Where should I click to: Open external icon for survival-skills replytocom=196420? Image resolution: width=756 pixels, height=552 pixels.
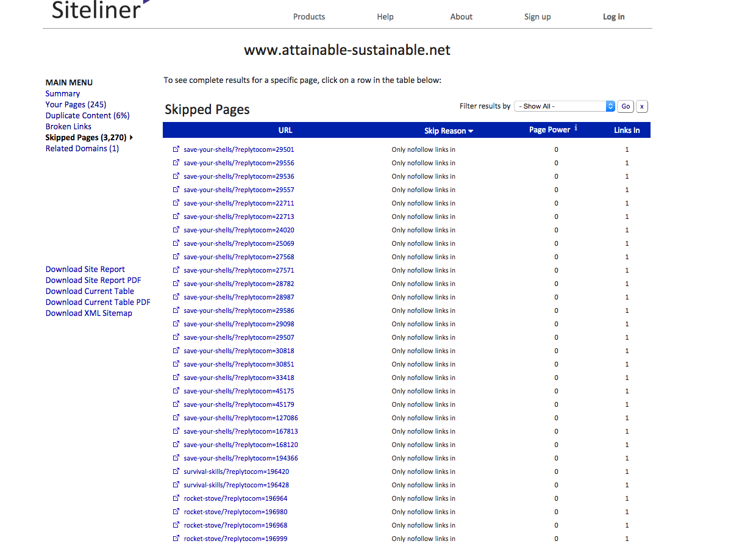tap(176, 471)
